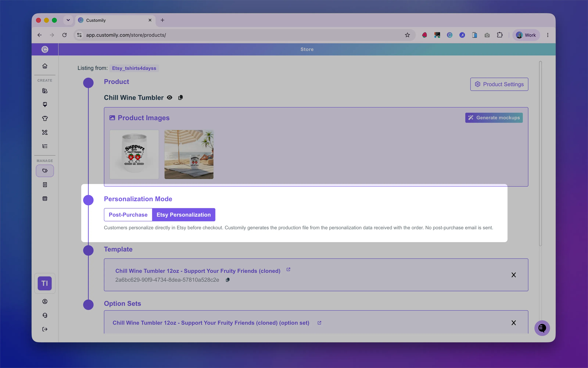Open the Fruity Friends option set link
Image resolution: width=588 pixels, height=368 pixels.
[211, 323]
